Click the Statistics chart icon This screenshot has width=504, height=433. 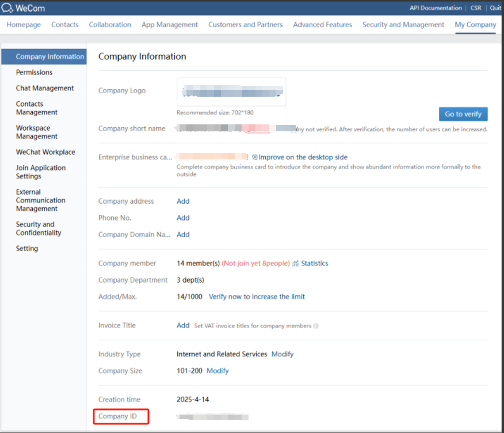(x=296, y=264)
